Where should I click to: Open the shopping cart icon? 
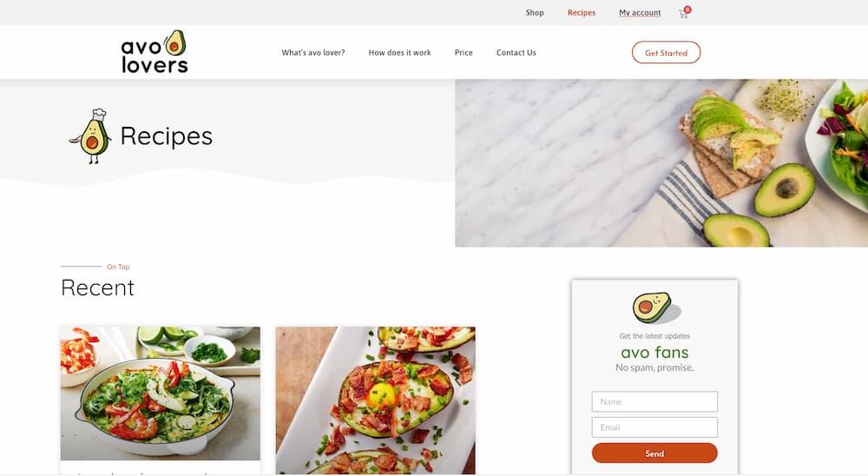coord(683,14)
